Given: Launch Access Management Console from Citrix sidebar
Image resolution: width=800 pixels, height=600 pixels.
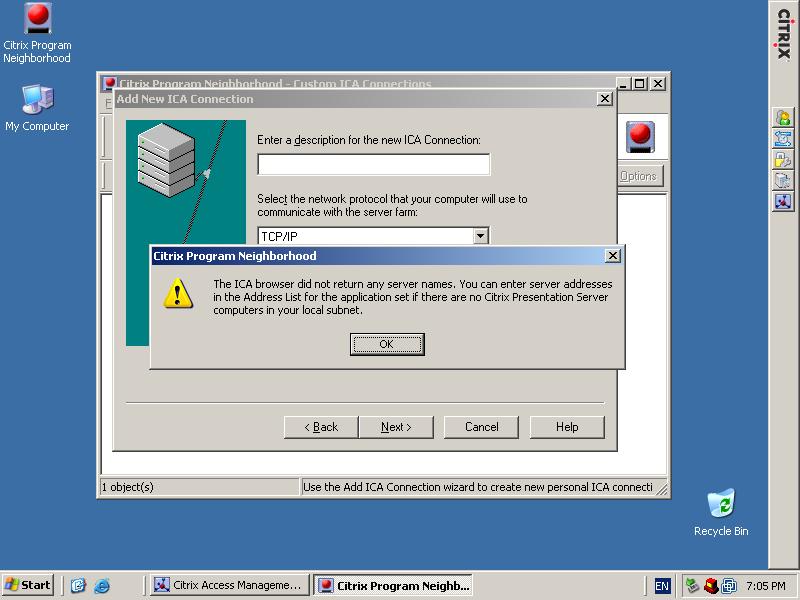Looking at the screenshot, I should tap(783, 202).
